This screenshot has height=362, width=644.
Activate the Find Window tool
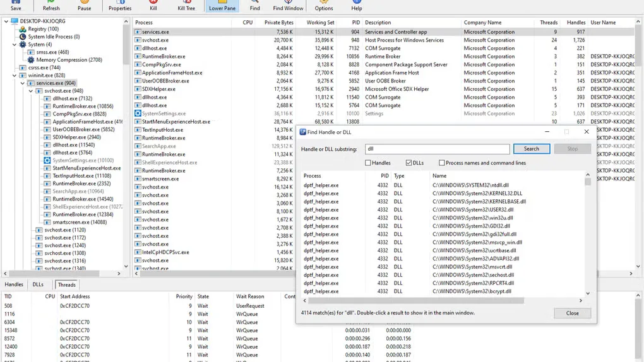tap(288, 5)
